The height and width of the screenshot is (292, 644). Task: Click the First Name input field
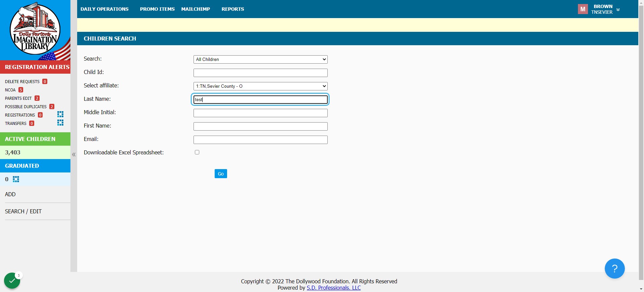point(261,126)
